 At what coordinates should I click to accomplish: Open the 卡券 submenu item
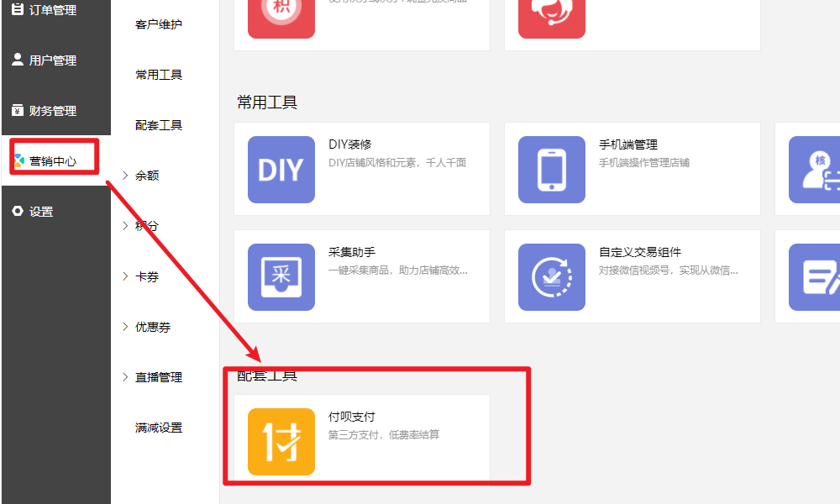pos(147,276)
